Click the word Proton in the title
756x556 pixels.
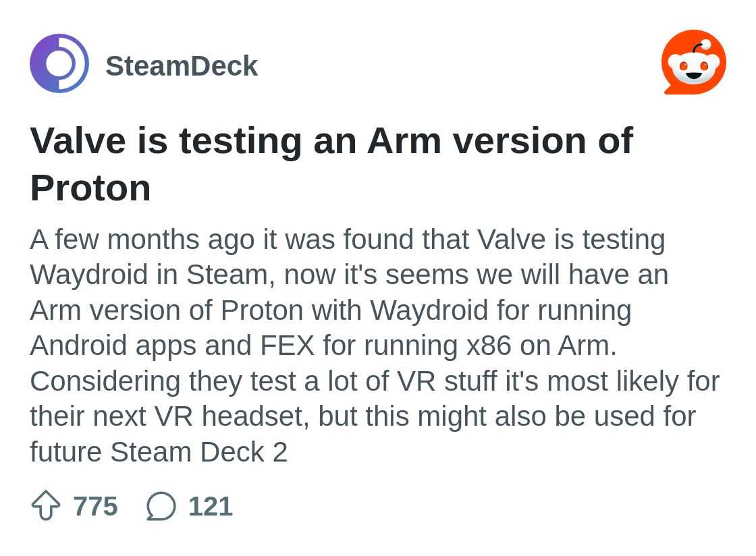click(90, 188)
